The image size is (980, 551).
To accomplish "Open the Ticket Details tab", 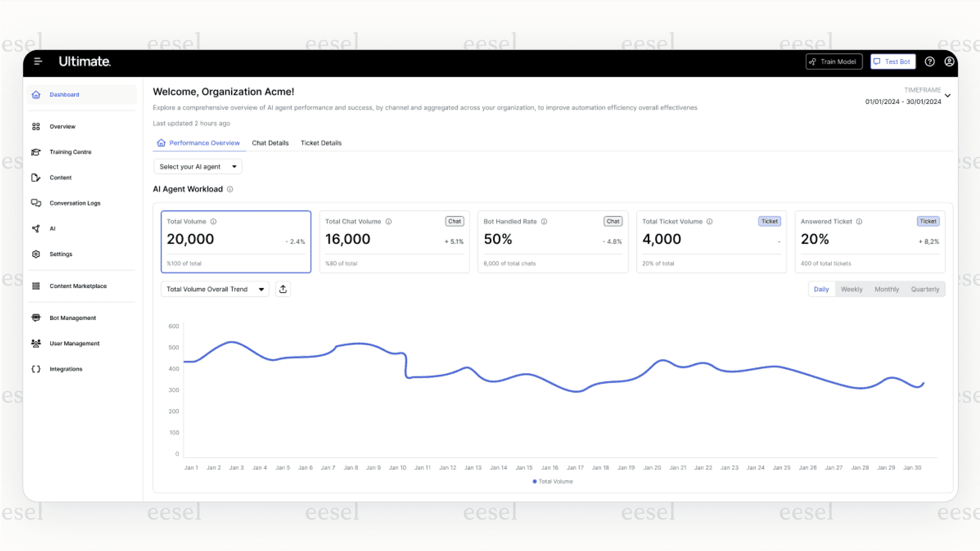I will (321, 142).
